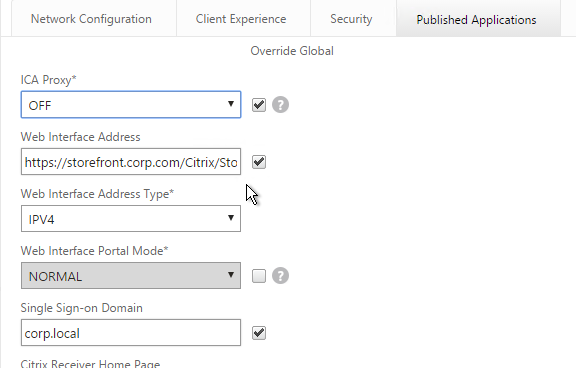Viewport: 576px width, 368px height.
Task: Select the Published Applications tab
Action: 476,19
